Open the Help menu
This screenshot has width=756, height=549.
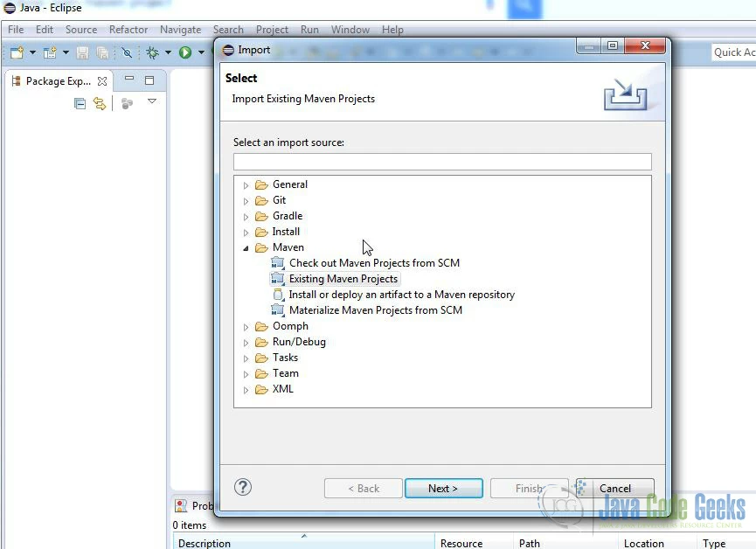coord(392,30)
